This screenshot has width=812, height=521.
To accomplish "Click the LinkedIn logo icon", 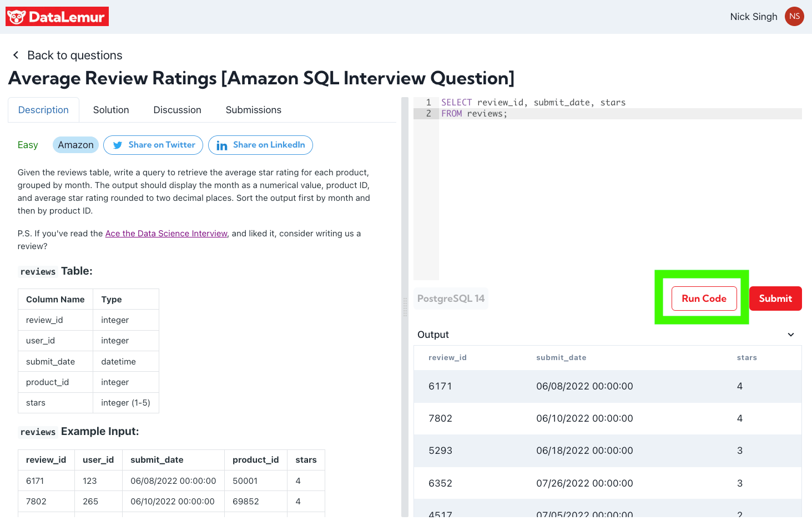I will tap(222, 145).
